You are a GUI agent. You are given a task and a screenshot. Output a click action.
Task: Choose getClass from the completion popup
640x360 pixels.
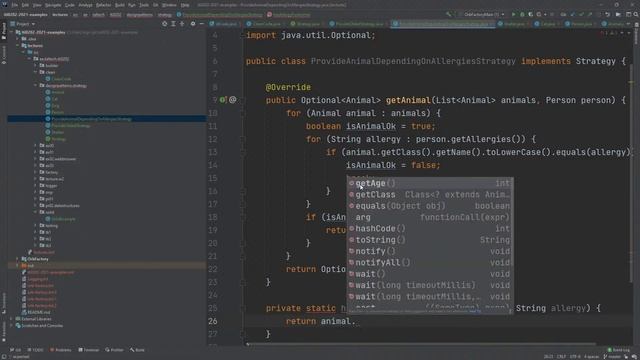(430, 195)
